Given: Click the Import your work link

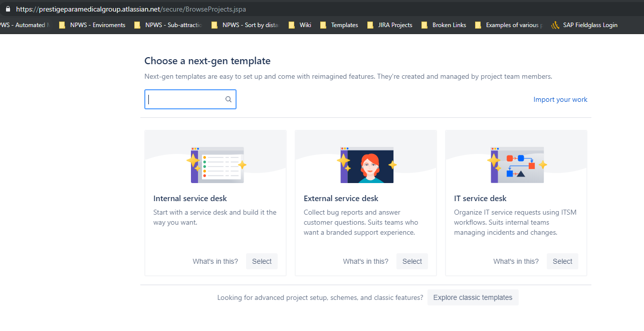Looking at the screenshot, I should coord(560,99).
